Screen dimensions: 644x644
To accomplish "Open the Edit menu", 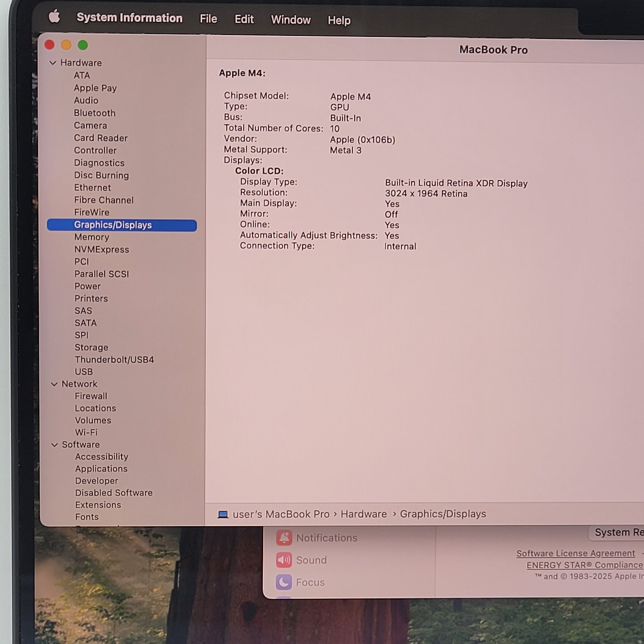I will point(244,19).
